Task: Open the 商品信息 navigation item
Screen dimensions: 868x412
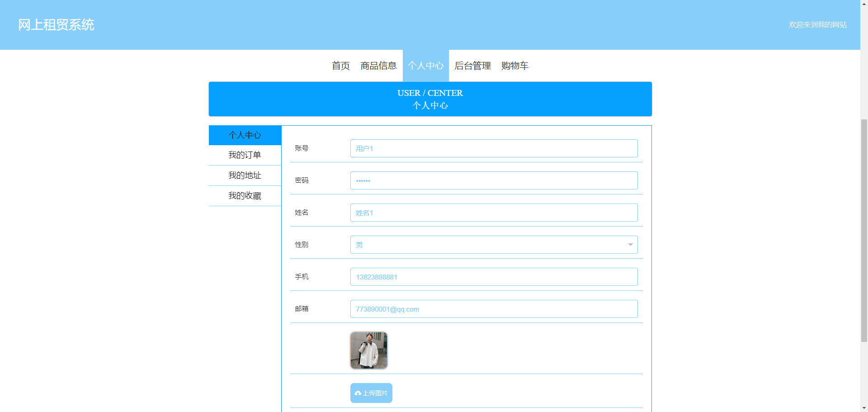Action: 378,66
